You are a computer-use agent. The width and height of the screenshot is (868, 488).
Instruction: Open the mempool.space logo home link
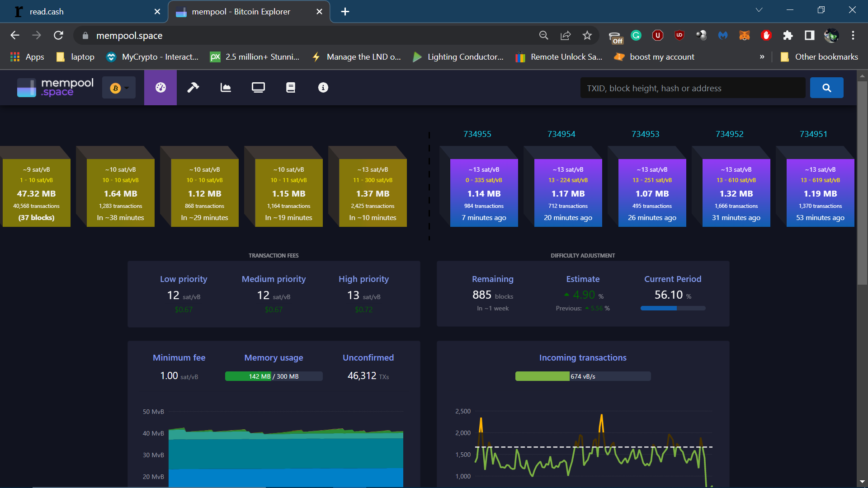pyautogui.click(x=55, y=88)
